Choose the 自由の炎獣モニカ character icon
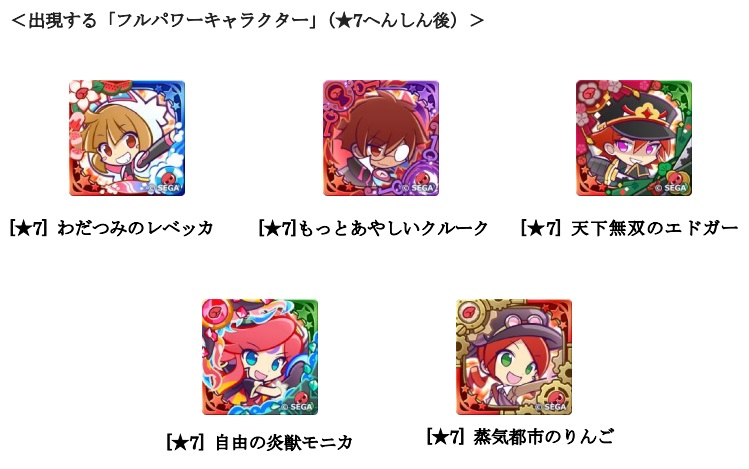 [x=260, y=357]
